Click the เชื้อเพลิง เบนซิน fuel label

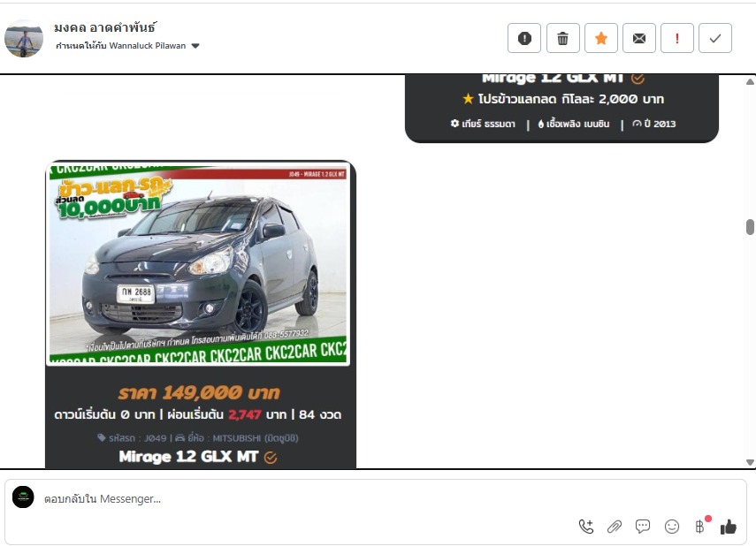click(x=574, y=124)
